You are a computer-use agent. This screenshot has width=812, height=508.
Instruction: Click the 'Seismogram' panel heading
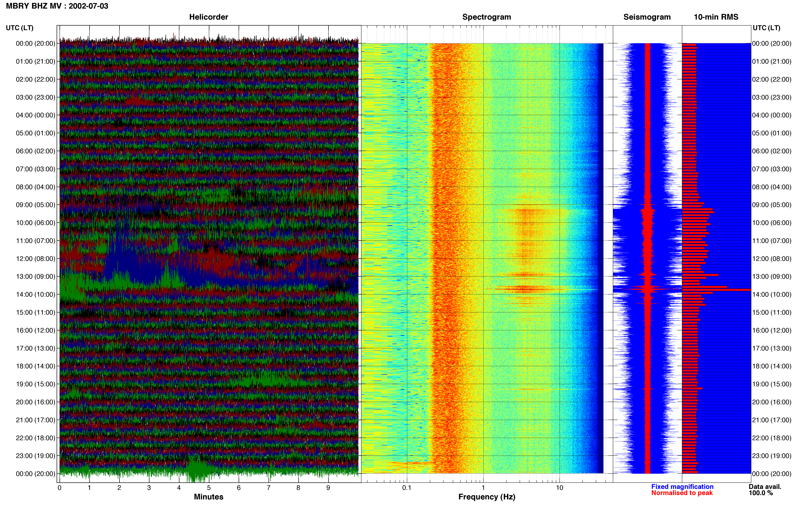pos(647,17)
